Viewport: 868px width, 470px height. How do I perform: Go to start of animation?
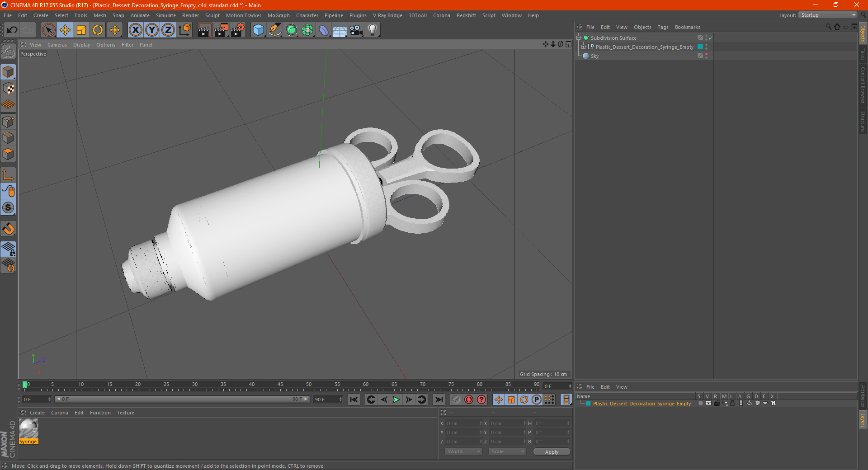coord(354,399)
